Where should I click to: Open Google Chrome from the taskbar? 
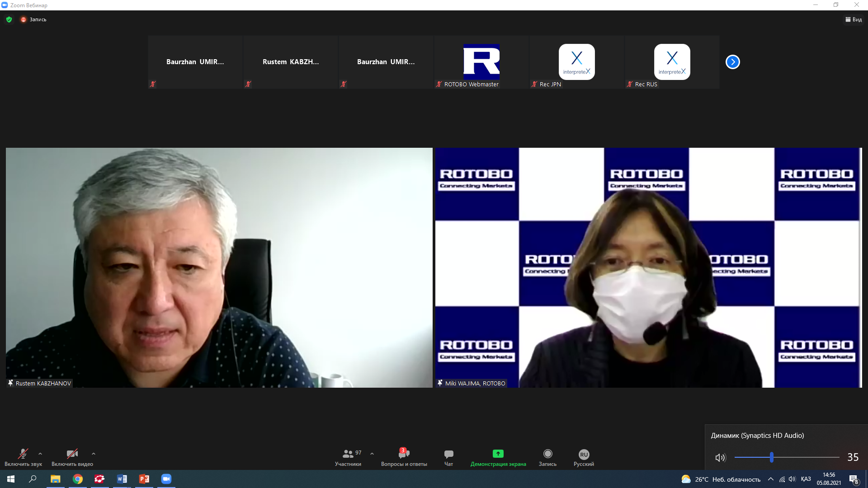[x=78, y=479]
